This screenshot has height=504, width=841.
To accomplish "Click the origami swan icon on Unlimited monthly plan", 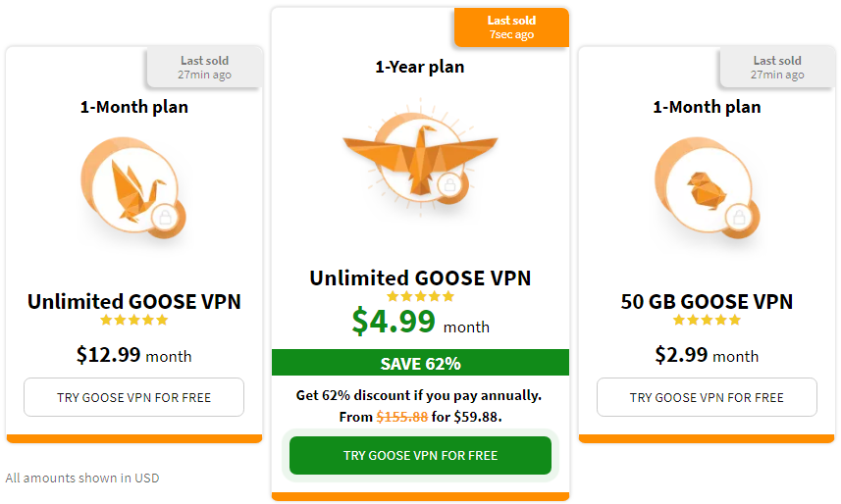I will (x=133, y=187).
